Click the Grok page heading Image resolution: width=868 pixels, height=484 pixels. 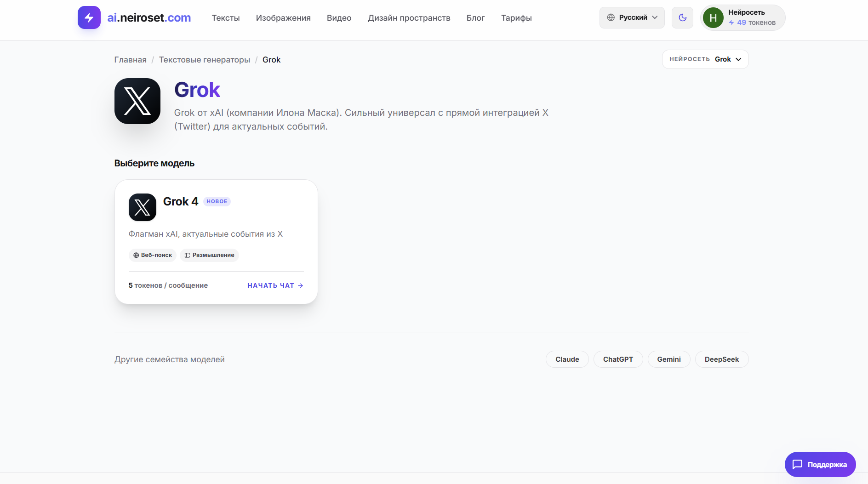click(x=197, y=90)
